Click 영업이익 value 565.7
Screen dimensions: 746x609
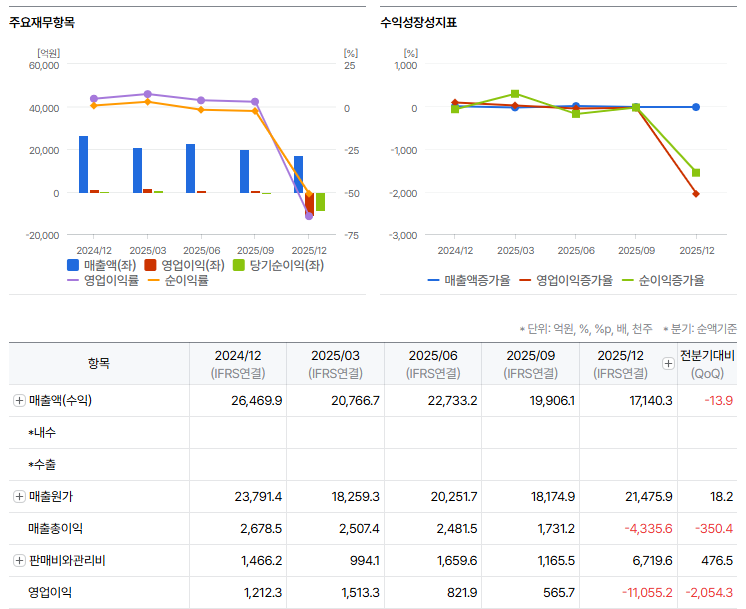pos(559,592)
